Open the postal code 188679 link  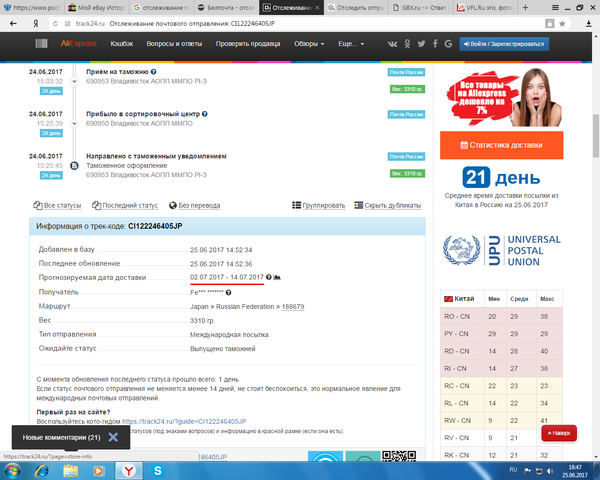[x=293, y=307]
